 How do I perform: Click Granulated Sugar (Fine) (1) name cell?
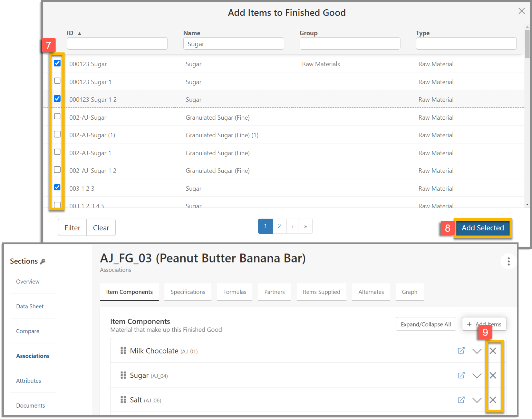[222, 135]
